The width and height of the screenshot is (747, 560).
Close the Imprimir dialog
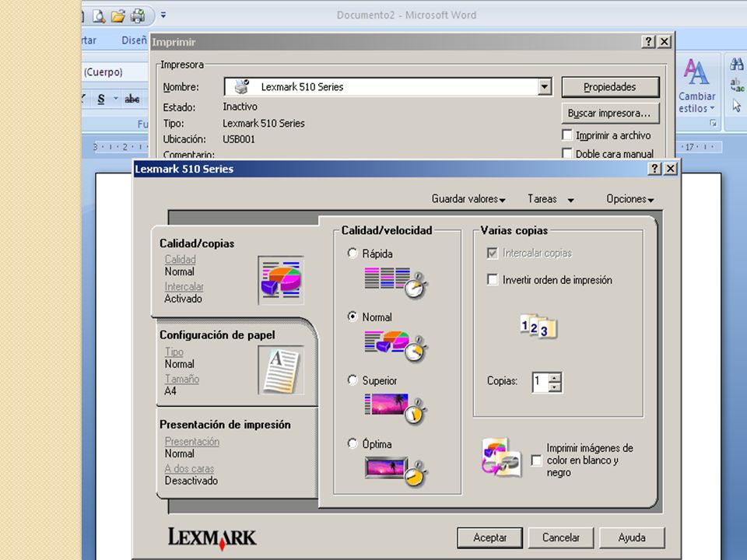click(665, 42)
